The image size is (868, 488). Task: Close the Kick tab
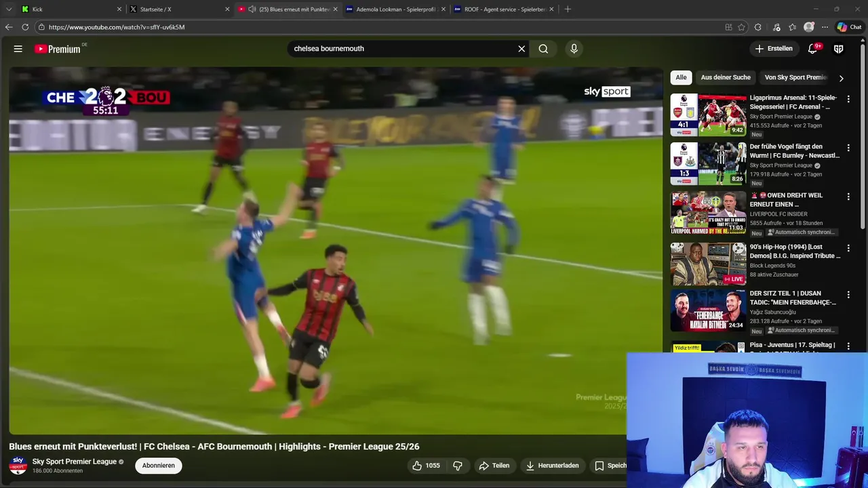(x=119, y=9)
